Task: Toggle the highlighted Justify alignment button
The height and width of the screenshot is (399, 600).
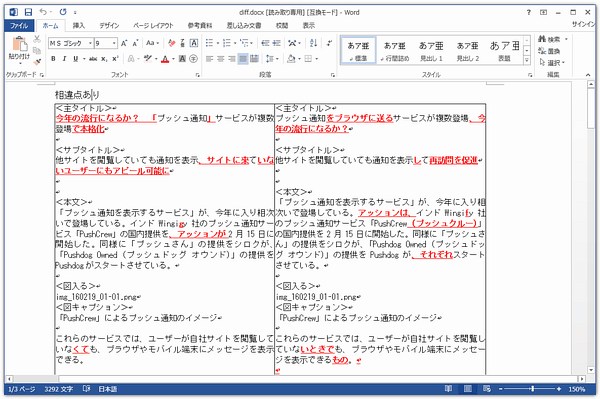Action: pos(243,59)
